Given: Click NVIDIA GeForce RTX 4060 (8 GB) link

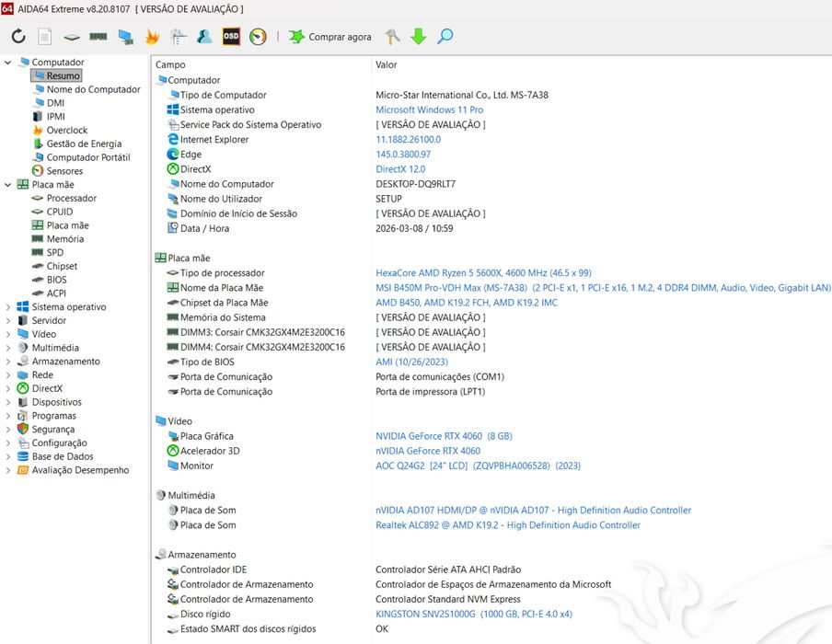Looking at the screenshot, I should click(x=444, y=436).
